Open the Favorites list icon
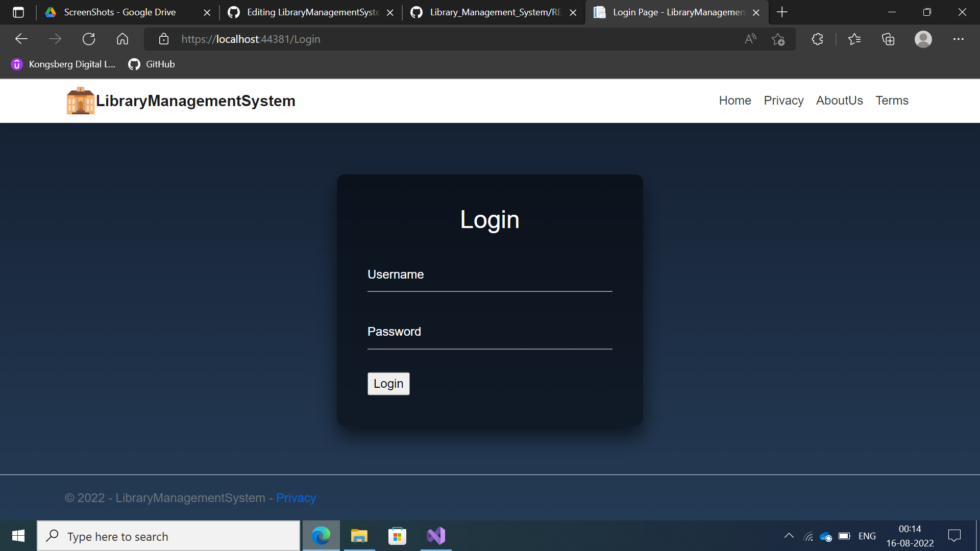 tap(854, 39)
